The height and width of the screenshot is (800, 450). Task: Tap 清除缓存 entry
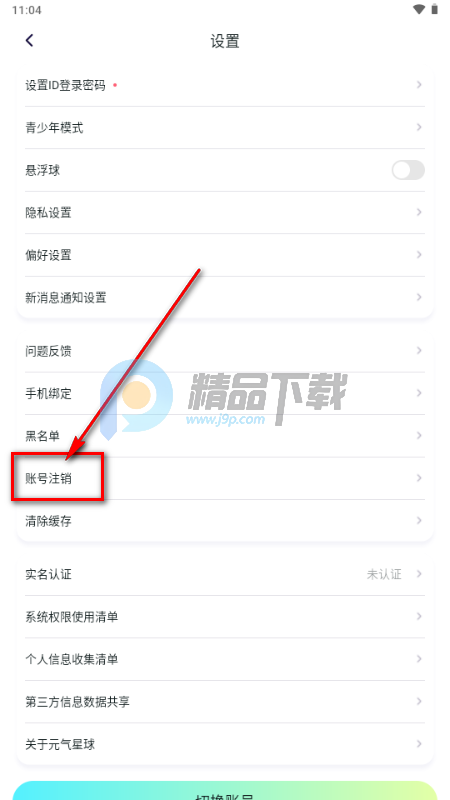(225, 521)
